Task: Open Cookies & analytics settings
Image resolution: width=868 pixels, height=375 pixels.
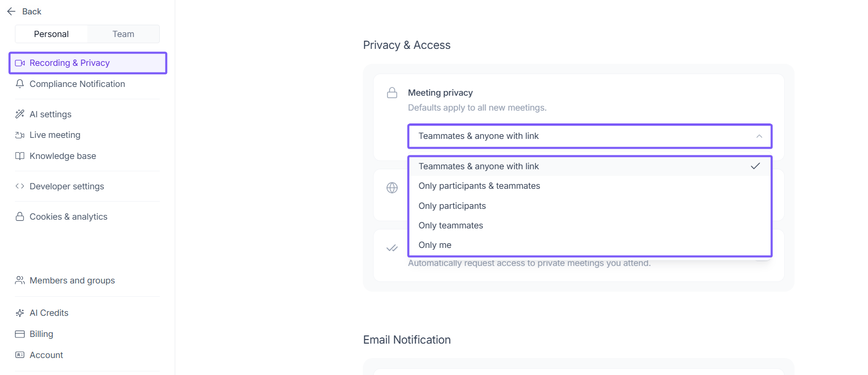Action: click(x=68, y=217)
